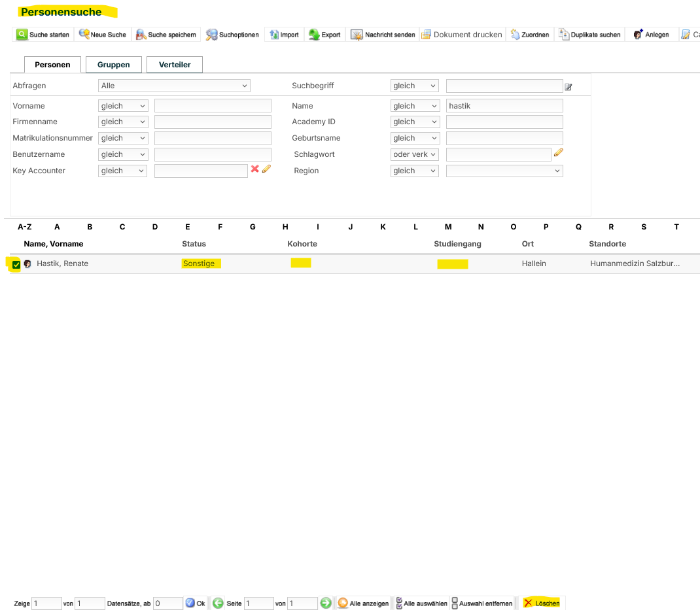Uncheck the Hastik, Renate row checkbox

click(16, 264)
